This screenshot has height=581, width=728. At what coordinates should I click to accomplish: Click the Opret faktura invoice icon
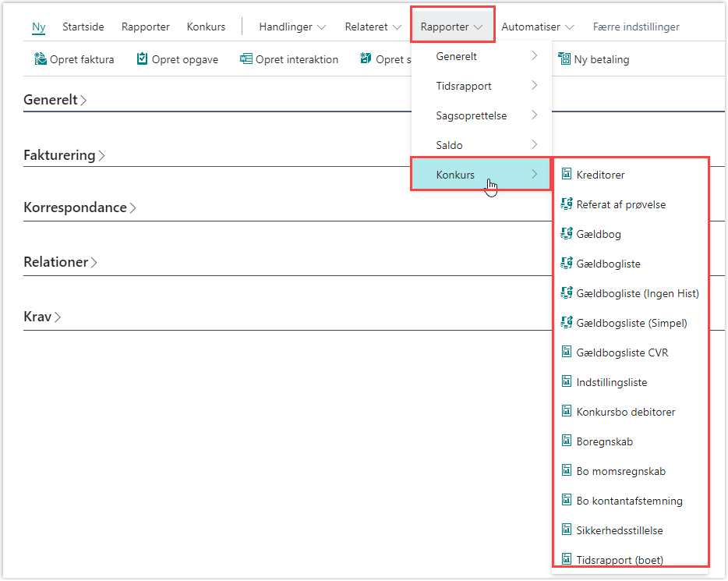click(41, 59)
